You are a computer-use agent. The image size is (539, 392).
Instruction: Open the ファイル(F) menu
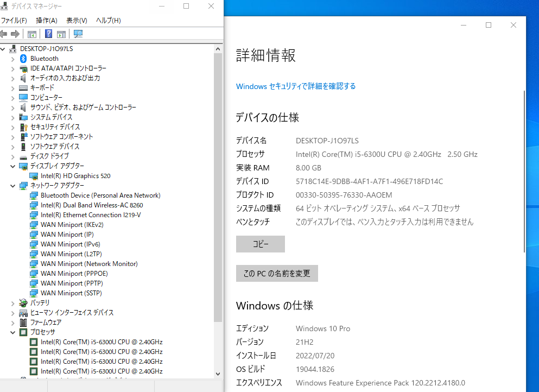(14, 20)
